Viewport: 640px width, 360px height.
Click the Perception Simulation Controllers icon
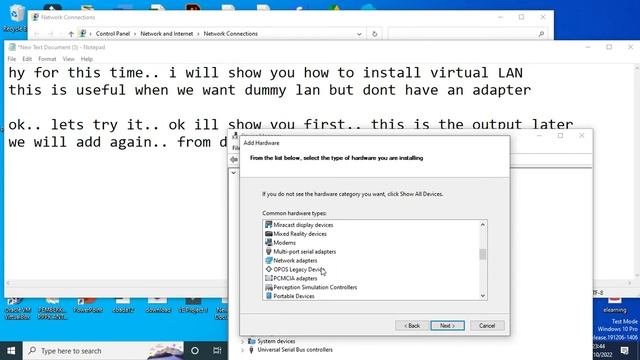[x=269, y=287]
